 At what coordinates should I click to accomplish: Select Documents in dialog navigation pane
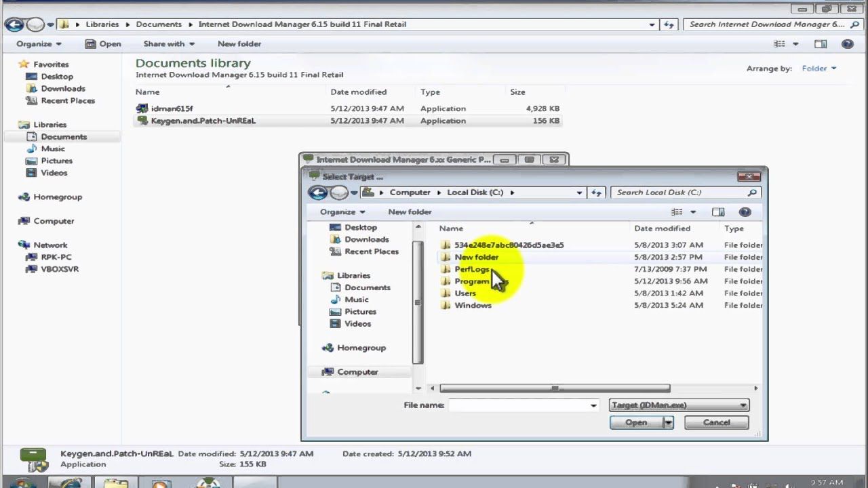tap(367, 287)
